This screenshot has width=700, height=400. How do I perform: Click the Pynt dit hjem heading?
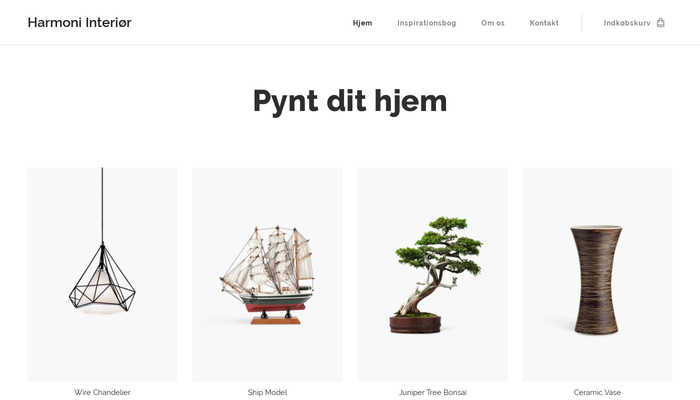tap(350, 101)
